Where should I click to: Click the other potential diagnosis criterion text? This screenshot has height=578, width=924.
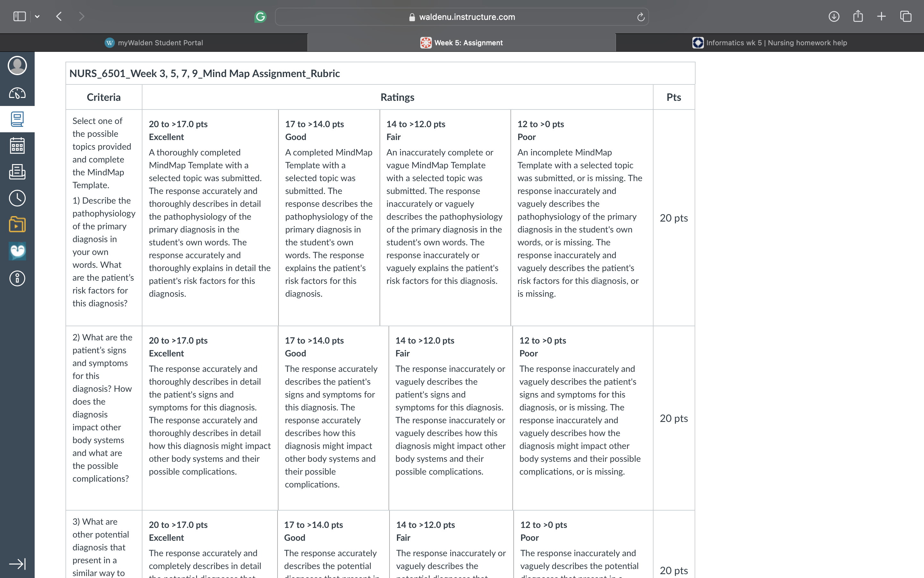pos(101,547)
